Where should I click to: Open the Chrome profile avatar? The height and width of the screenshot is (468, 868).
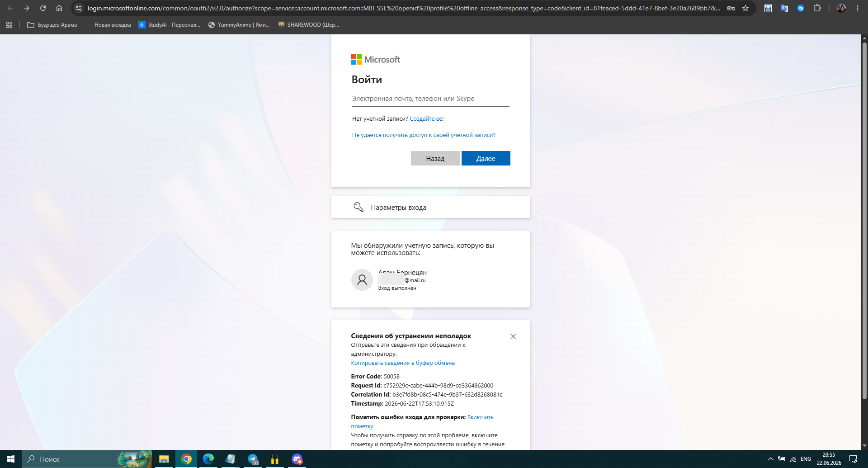point(841,8)
